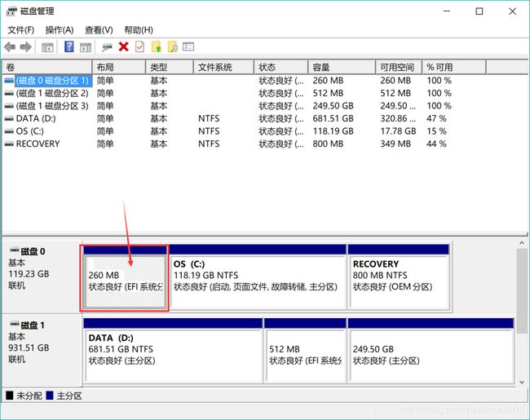
Task: Click the blue Help question mark icon
Action: click(x=68, y=47)
